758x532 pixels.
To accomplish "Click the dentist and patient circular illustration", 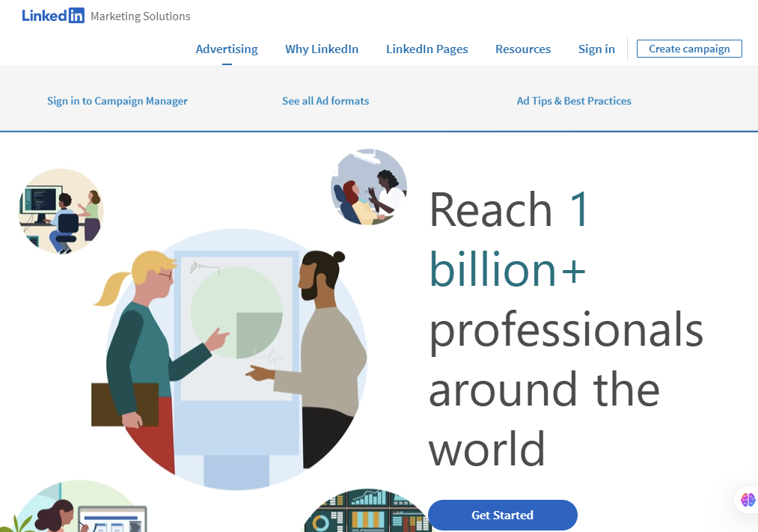I will 369,187.
